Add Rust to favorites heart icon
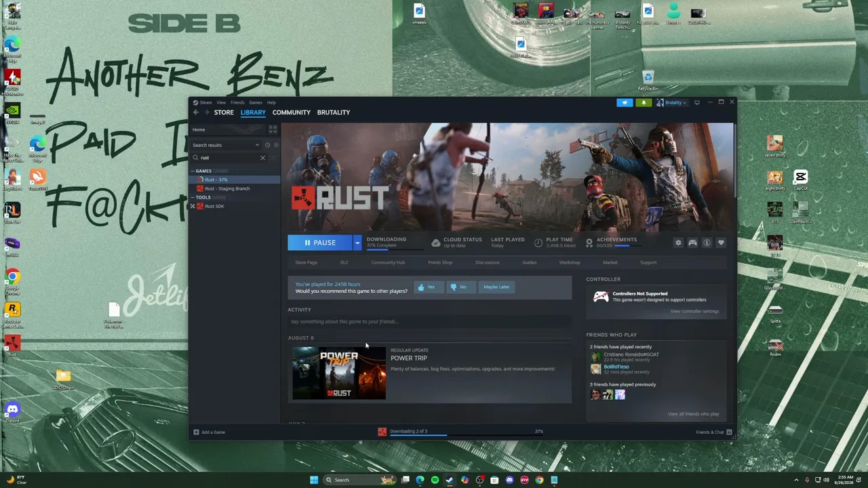The image size is (868, 488). tap(721, 243)
